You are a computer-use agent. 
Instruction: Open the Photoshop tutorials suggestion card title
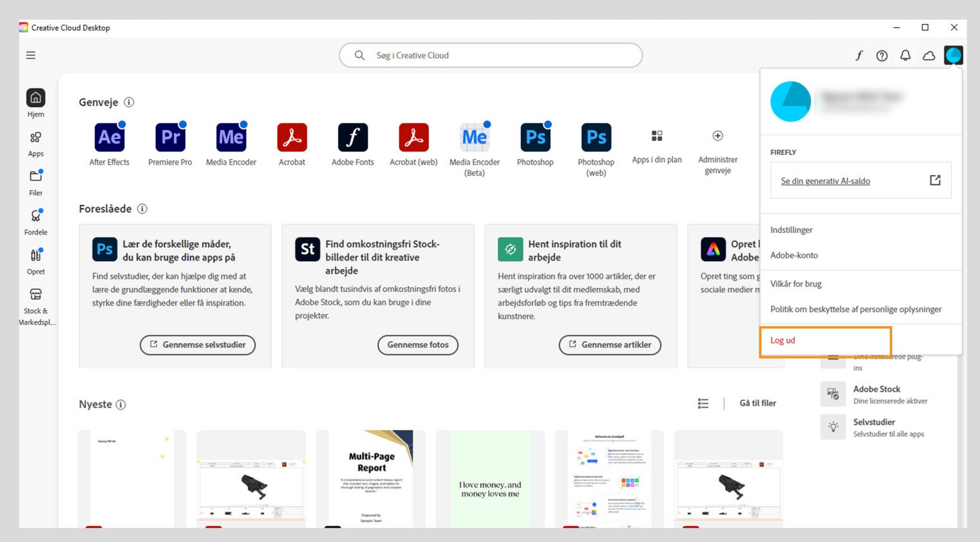(179, 251)
